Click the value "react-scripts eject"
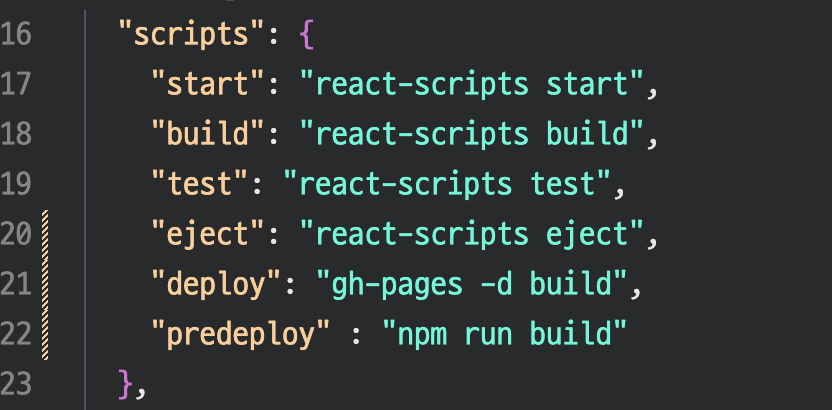The image size is (832, 410). pos(472,234)
